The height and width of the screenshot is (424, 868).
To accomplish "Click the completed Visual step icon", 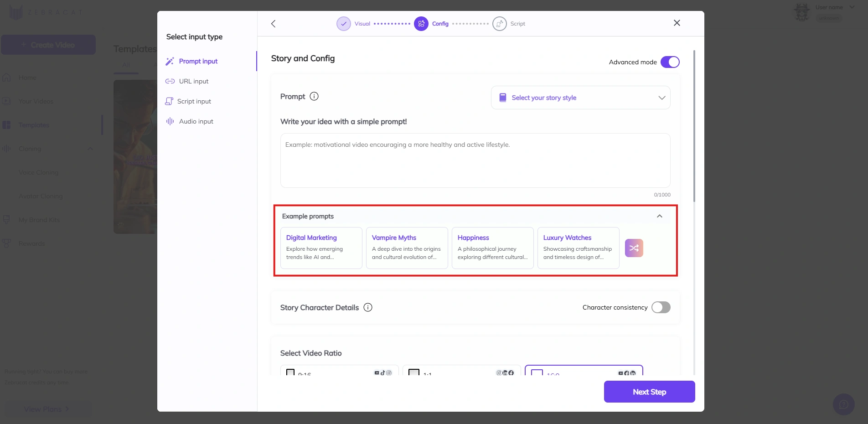I will click(344, 24).
